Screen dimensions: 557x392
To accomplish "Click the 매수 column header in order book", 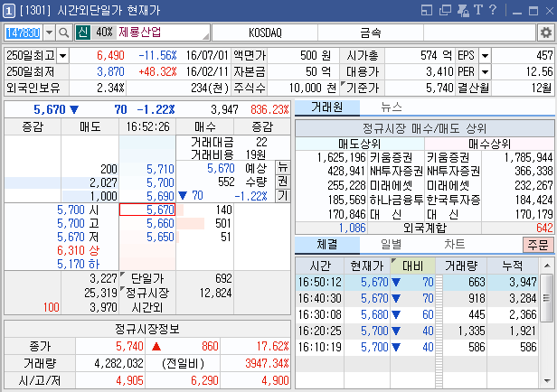I will (x=205, y=127).
